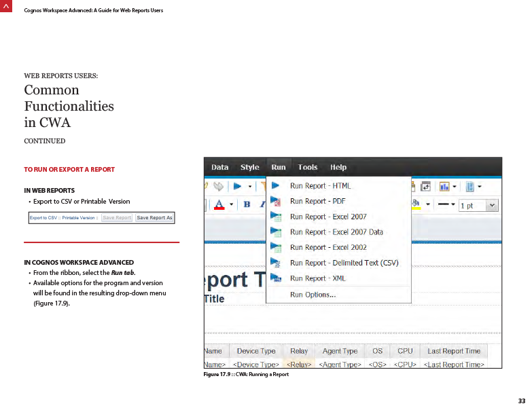Viewport: 532px width, 406px height.
Task: Click the border line style icon
Action: click(443, 204)
